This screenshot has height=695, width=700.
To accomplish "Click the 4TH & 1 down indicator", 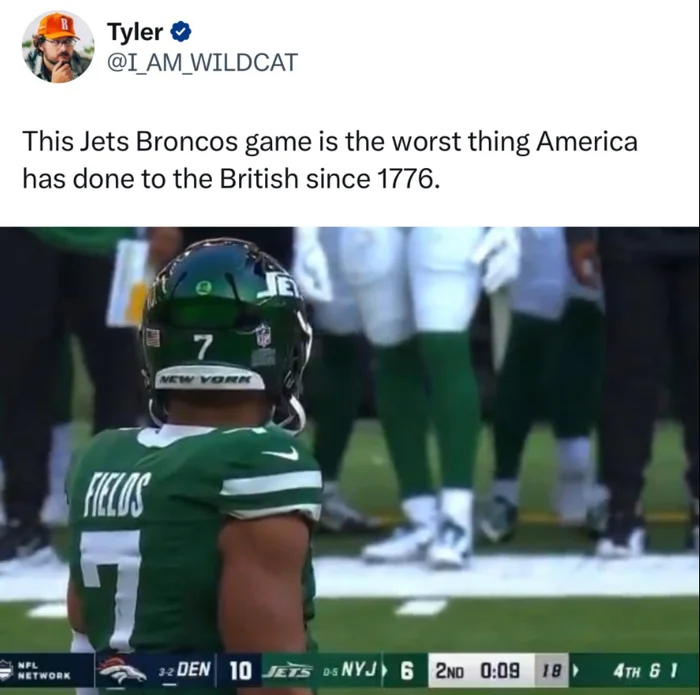I will tap(646, 670).
